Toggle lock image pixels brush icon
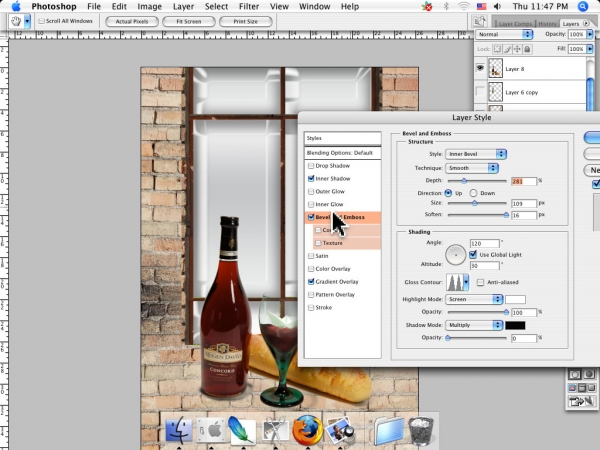 point(507,49)
